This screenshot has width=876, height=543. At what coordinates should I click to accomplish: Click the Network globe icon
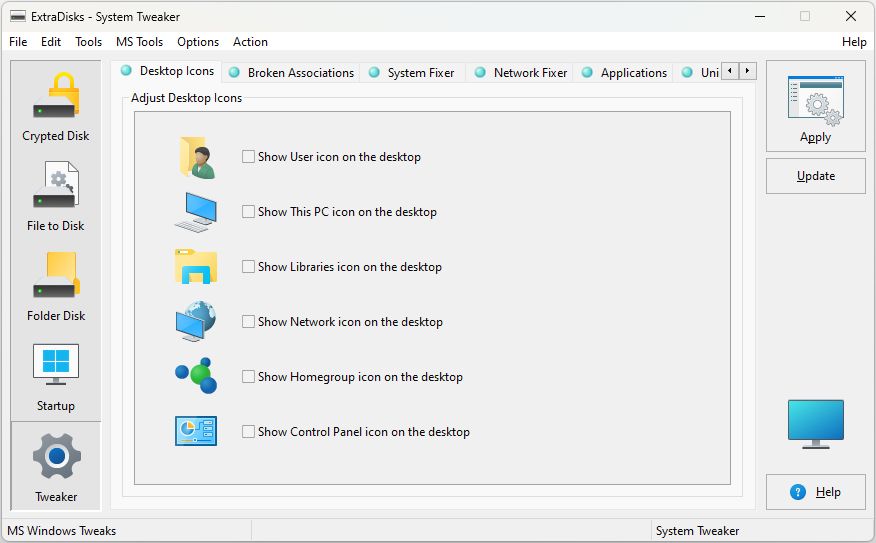pos(195,322)
